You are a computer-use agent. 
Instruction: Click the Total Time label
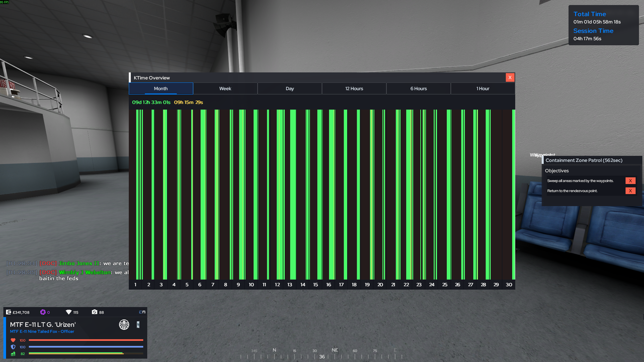click(x=590, y=14)
